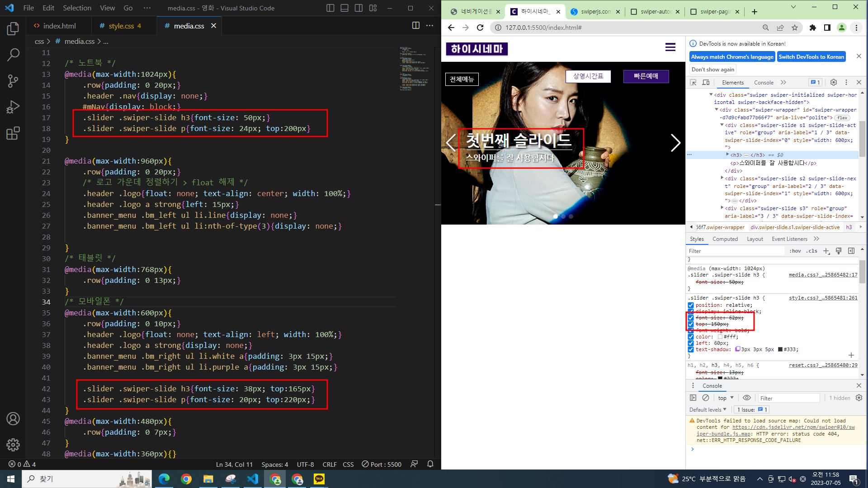Open the Search view in VS Code
The height and width of the screenshot is (488, 868).
click(13, 55)
